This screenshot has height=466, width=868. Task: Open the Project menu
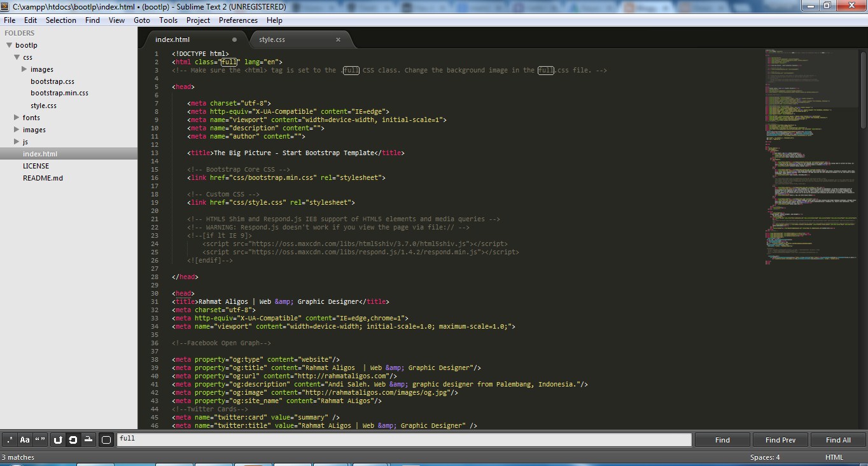[198, 20]
